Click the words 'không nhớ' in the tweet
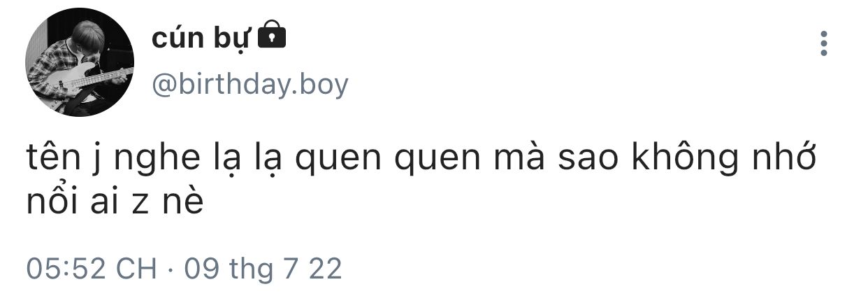The image size is (868, 303). click(x=724, y=162)
